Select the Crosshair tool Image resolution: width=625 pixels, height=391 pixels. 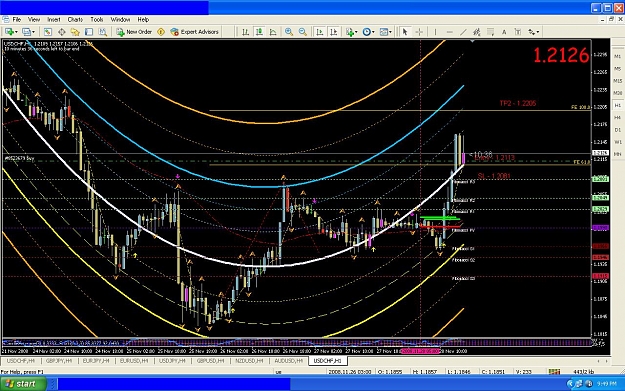[419, 32]
